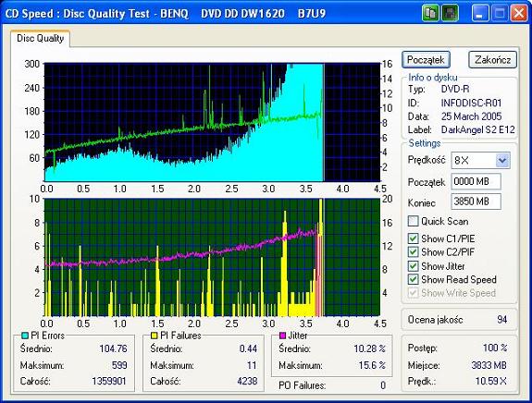
Task: Disable the Show Jitter checkbox
Action: 413,266
